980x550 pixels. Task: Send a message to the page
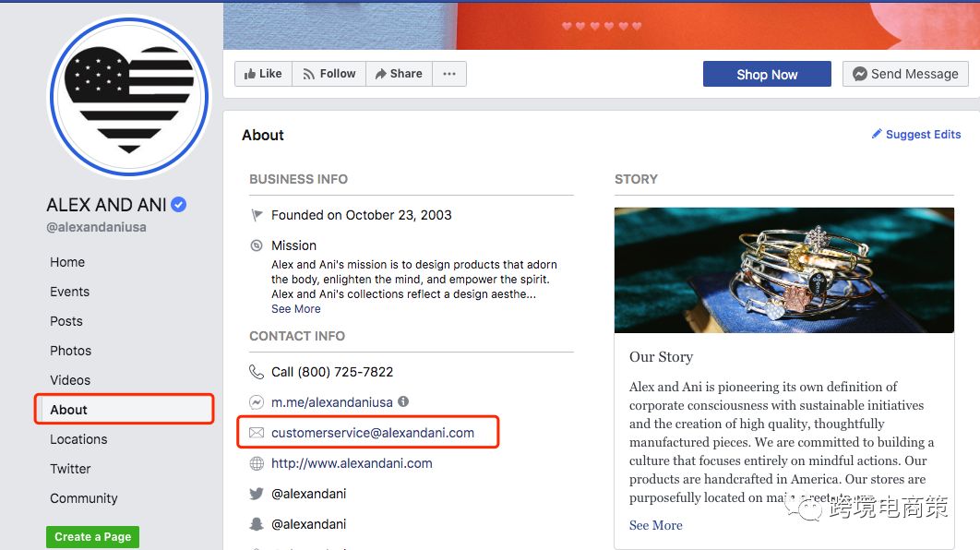pos(905,74)
